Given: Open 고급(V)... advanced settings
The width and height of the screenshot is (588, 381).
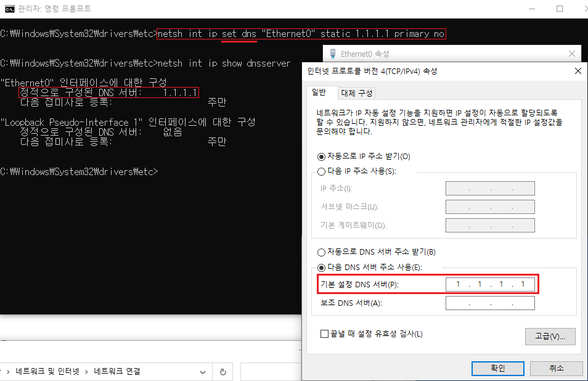Looking at the screenshot, I should [550, 337].
